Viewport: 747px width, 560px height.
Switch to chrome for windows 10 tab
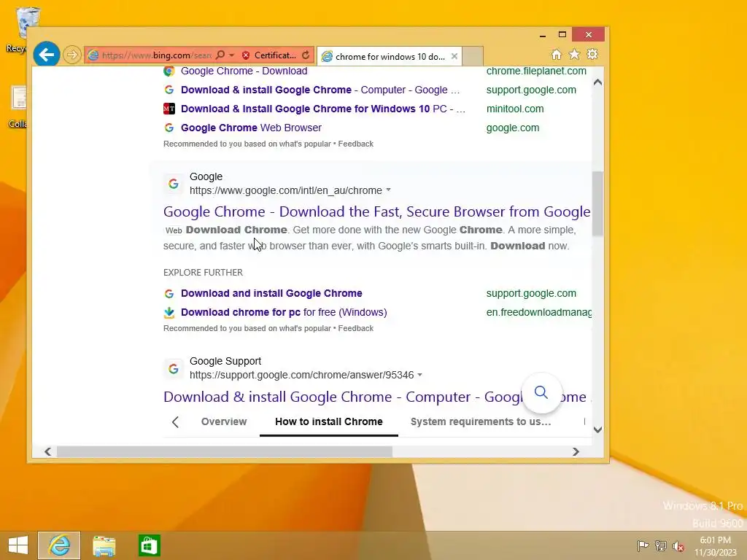[384, 57]
